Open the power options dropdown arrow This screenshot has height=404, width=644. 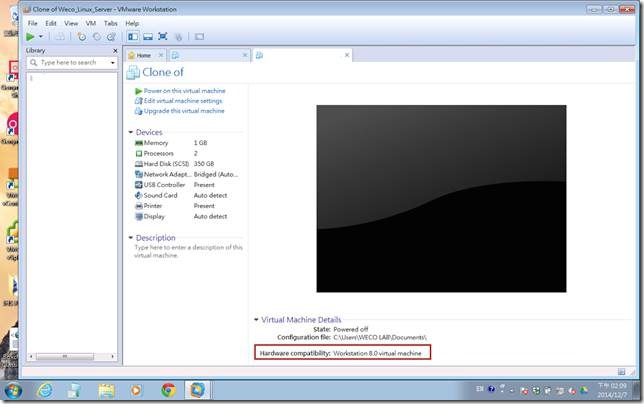click(x=41, y=37)
